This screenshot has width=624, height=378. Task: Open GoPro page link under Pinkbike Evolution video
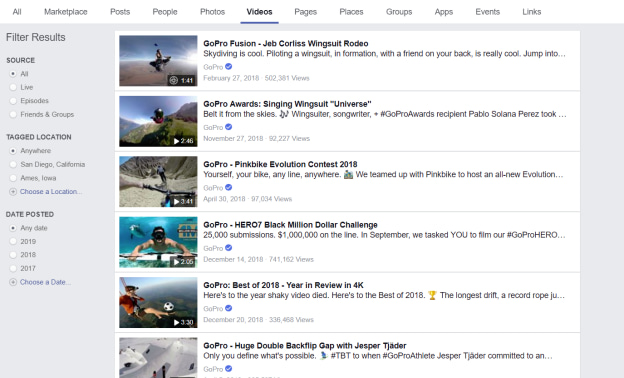pos(213,188)
